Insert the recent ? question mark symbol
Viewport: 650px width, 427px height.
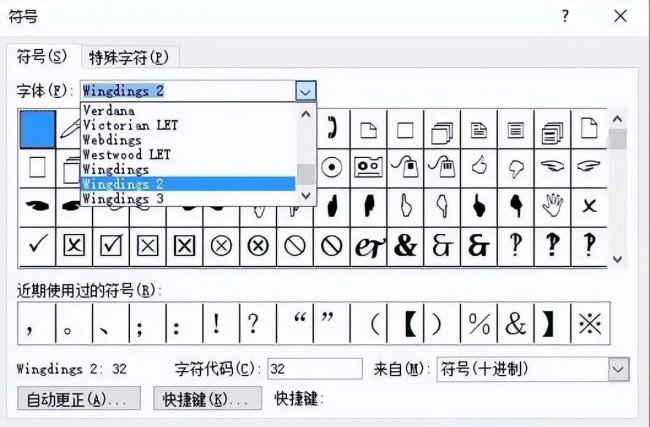point(258,323)
